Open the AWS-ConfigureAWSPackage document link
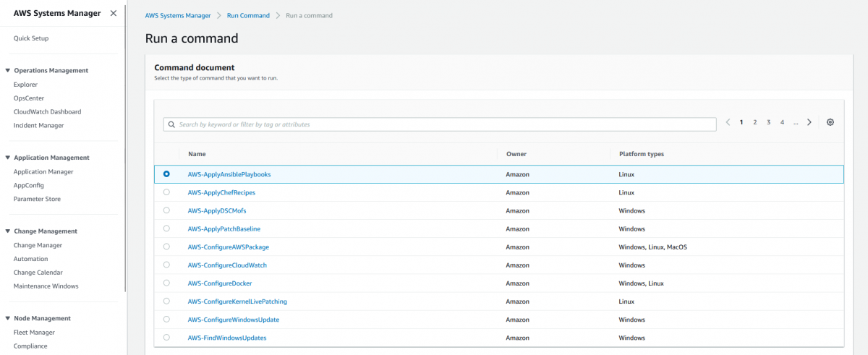 click(x=228, y=247)
